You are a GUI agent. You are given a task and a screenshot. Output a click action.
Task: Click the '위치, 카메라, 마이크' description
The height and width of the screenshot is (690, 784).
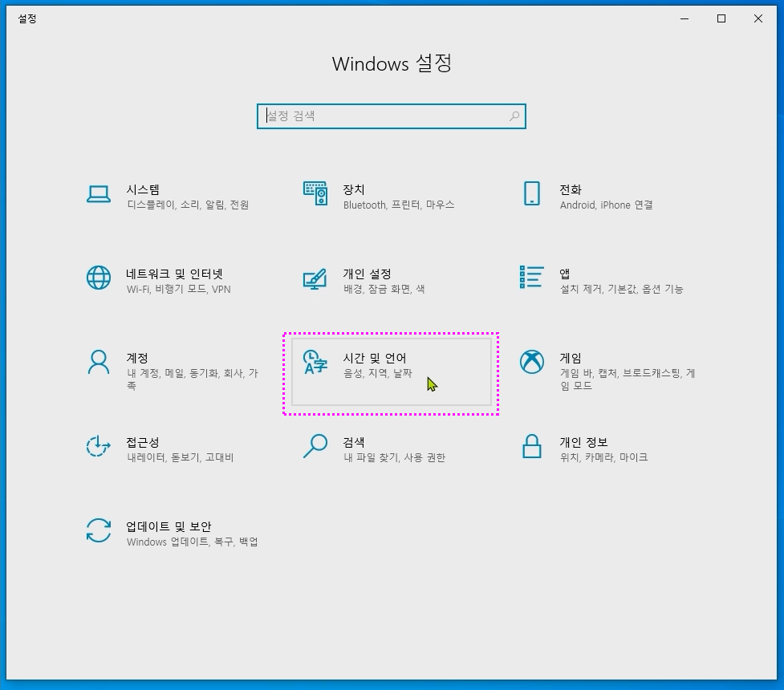pyautogui.click(x=603, y=457)
